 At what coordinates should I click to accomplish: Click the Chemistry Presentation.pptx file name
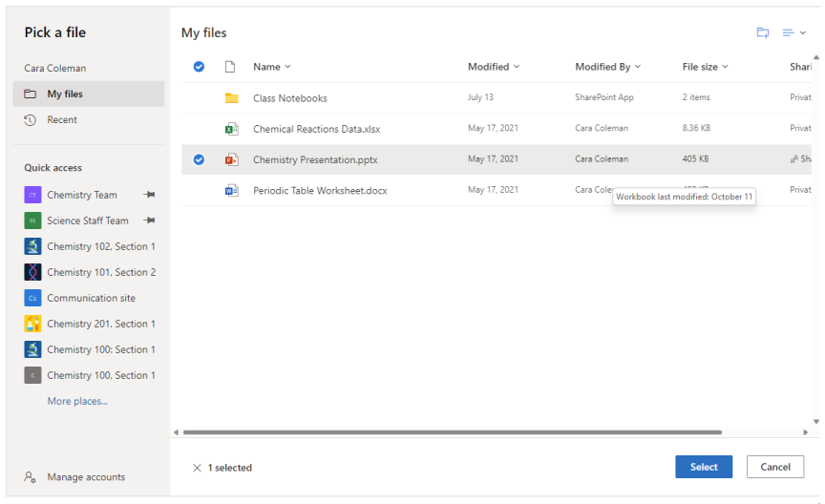315,159
